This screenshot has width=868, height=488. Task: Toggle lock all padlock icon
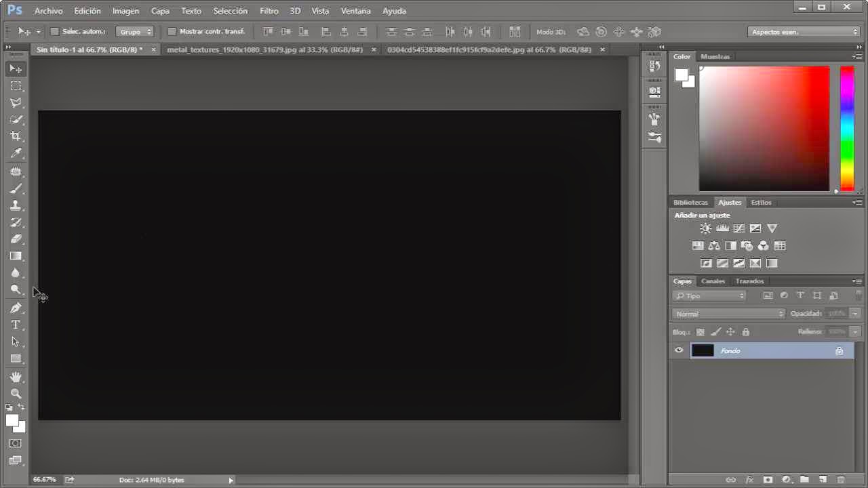click(x=746, y=332)
